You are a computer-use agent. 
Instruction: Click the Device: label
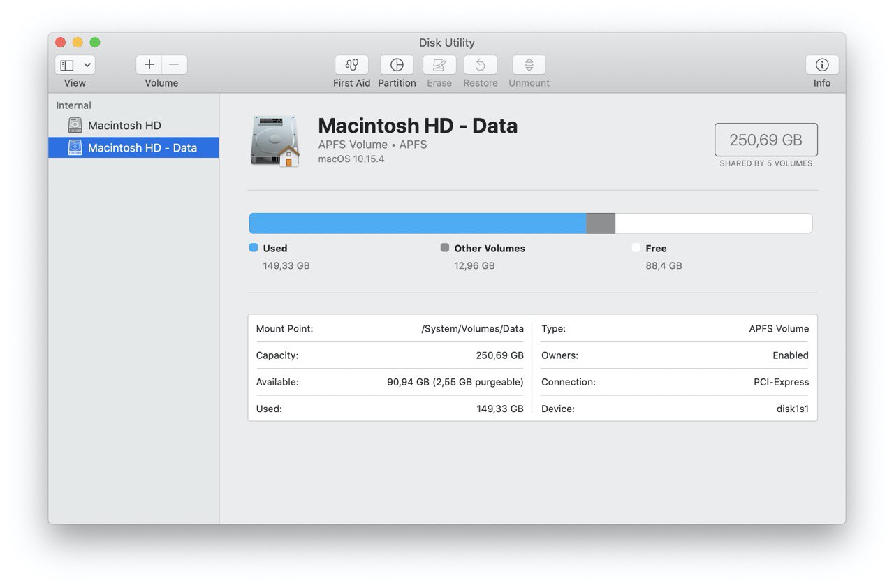pos(558,409)
